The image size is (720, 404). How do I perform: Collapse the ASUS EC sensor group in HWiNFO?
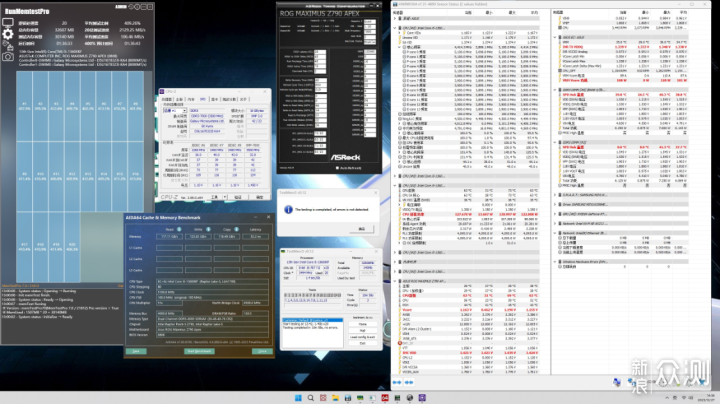(555, 37)
